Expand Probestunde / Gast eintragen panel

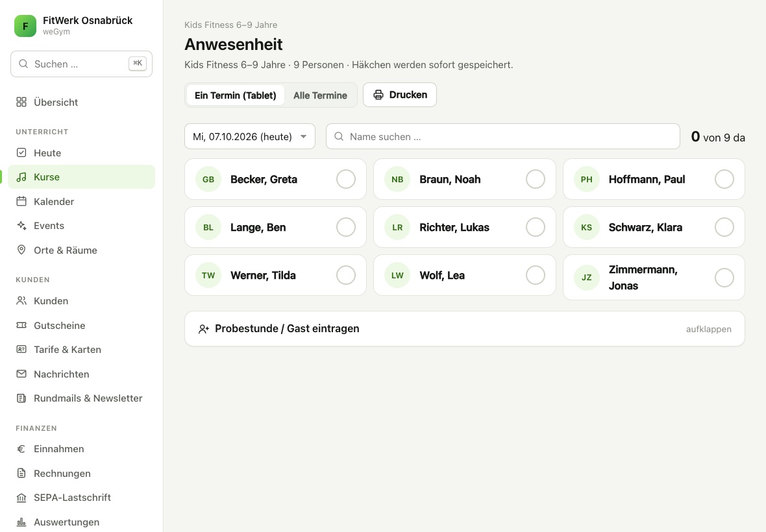tap(465, 329)
